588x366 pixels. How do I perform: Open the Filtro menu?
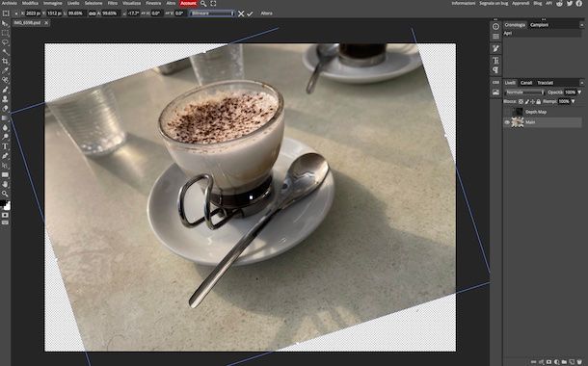(113, 3)
